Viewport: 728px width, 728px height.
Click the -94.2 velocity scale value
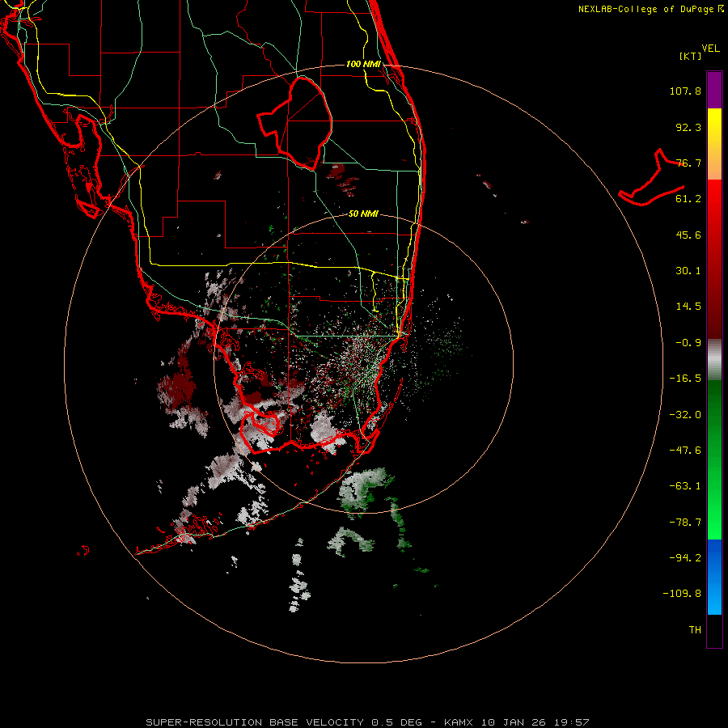[x=685, y=558]
